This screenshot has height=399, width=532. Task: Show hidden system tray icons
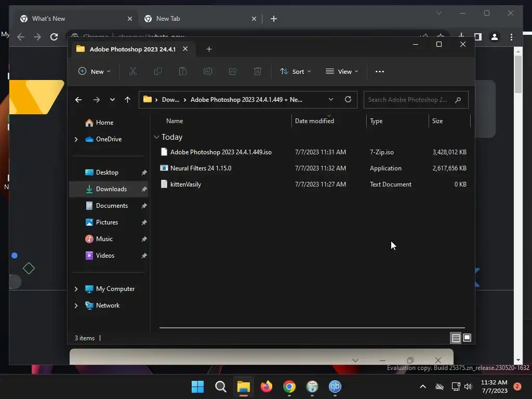pos(423,387)
